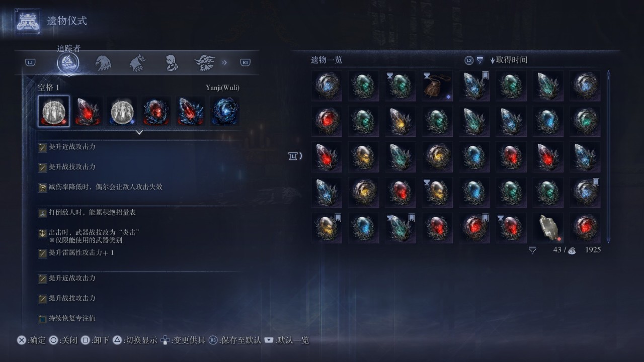
Task: Pick the blue swirl relic in the sixth slot
Action: coord(225,112)
